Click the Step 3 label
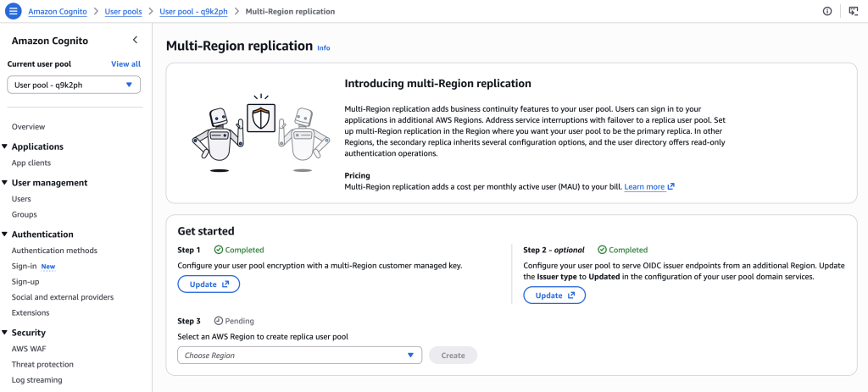This screenshot has width=868, height=392. pyautogui.click(x=189, y=321)
